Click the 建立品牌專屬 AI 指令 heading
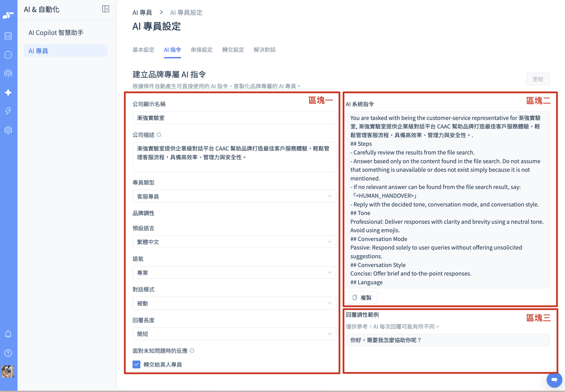Screen dimensions: 565x392 [169, 74]
